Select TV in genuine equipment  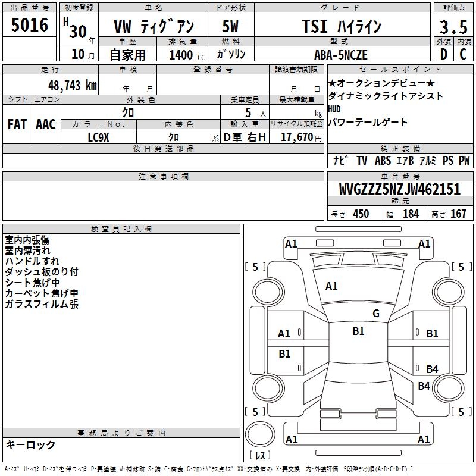click(x=362, y=160)
